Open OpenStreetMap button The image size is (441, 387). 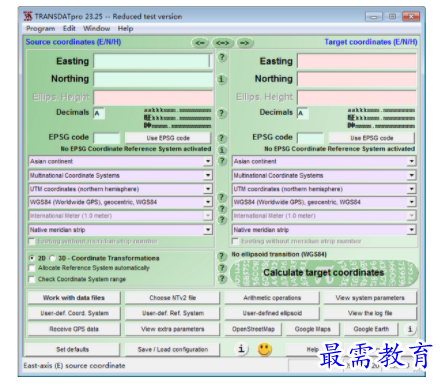253,329
